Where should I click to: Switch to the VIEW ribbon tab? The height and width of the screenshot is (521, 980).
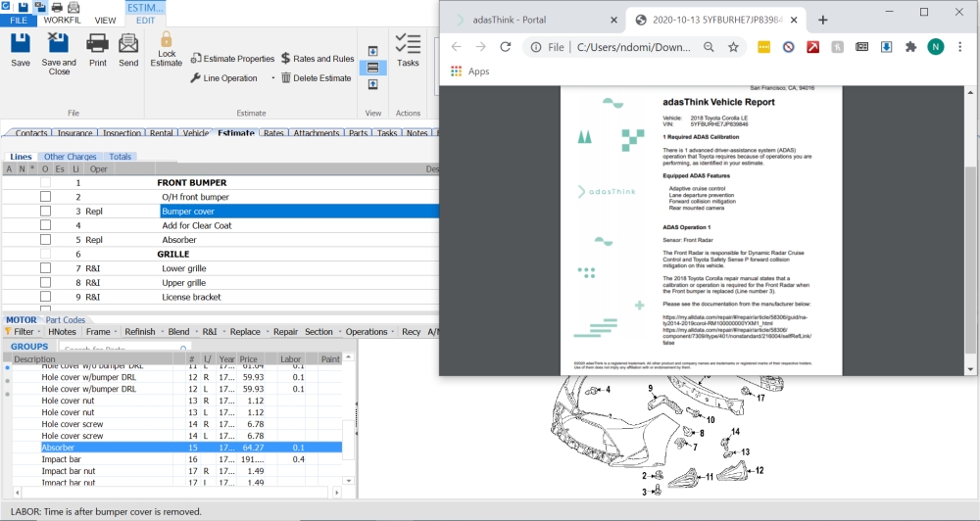[105, 20]
